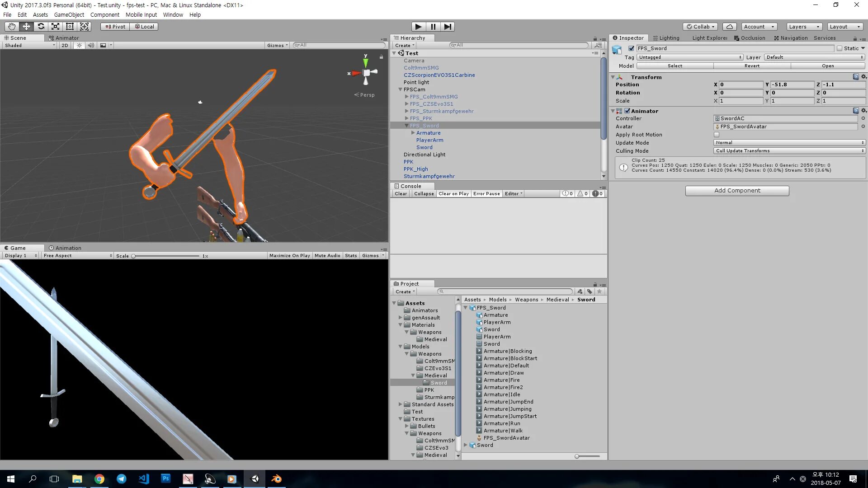This screenshot has width=868, height=488.
Task: Click the Add Component button
Action: (x=737, y=191)
